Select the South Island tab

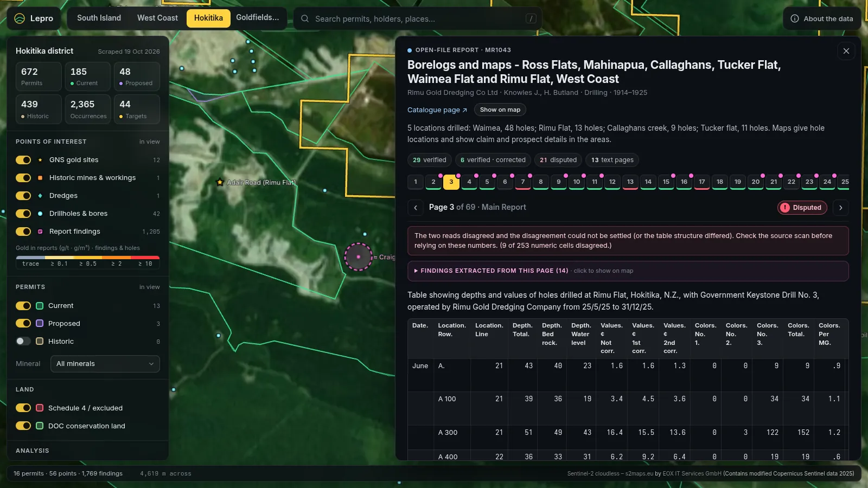tap(99, 18)
